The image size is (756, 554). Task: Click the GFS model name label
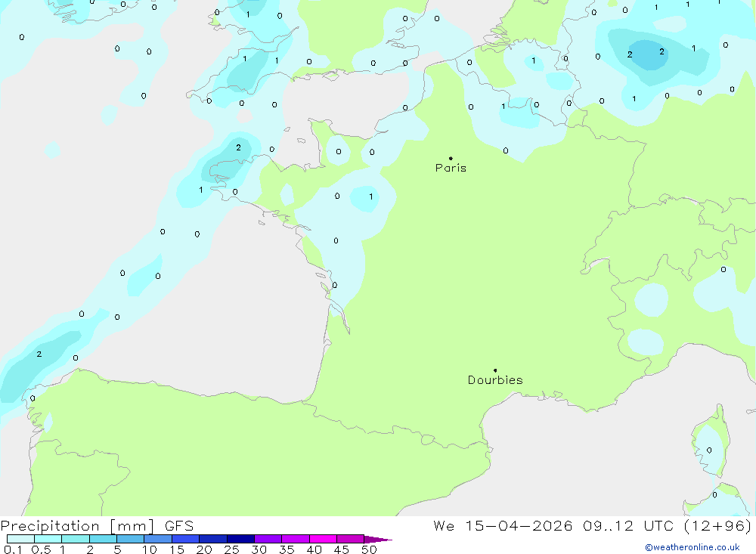pos(179,526)
